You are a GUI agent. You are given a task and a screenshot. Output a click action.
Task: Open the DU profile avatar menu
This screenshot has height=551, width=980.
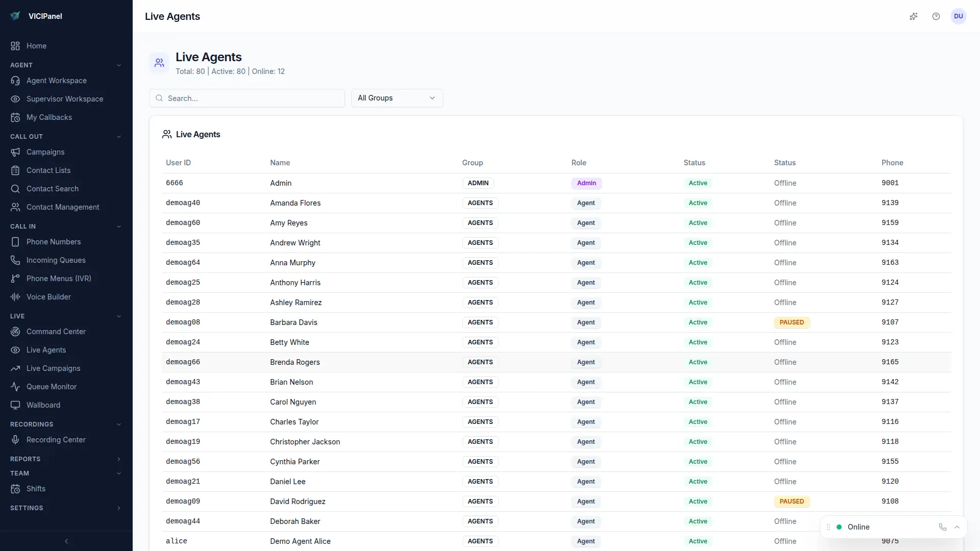click(x=959, y=16)
